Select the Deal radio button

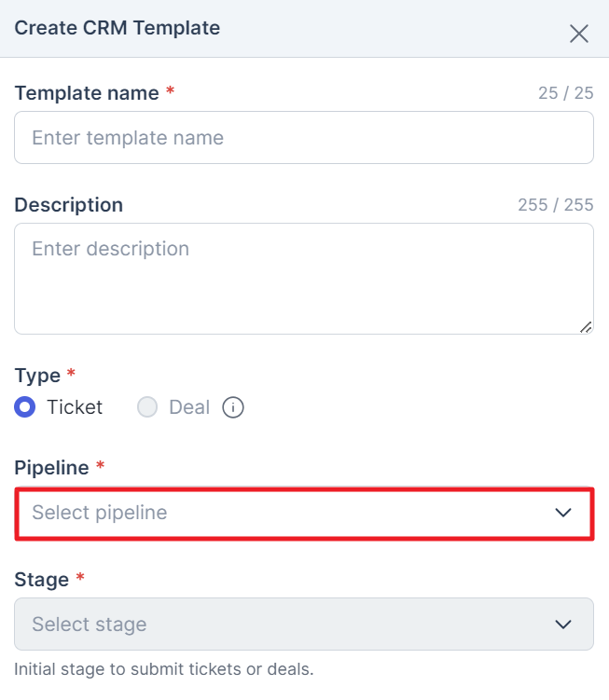click(x=147, y=407)
